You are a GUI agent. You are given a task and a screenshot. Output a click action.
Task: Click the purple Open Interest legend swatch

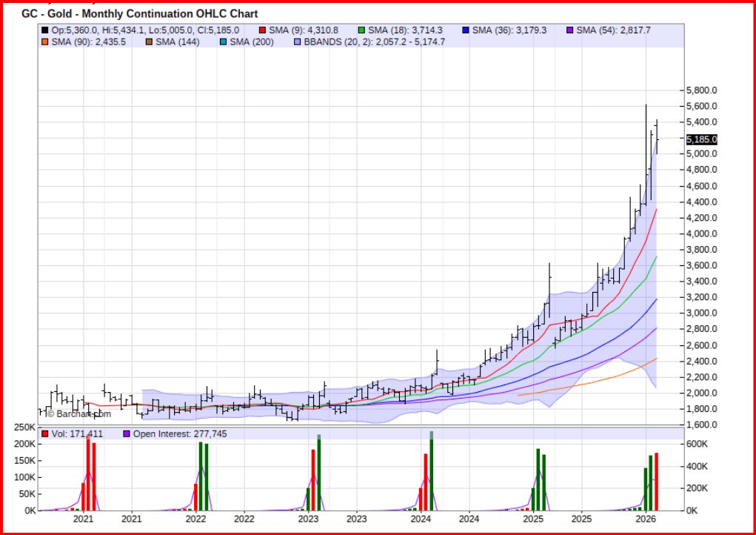126,433
